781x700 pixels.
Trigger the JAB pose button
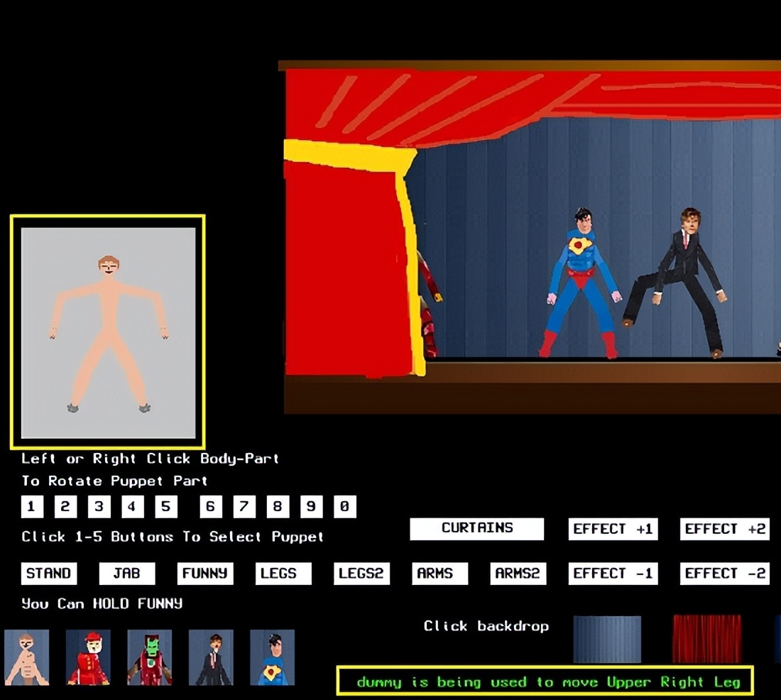pyautogui.click(x=126, y=574)
